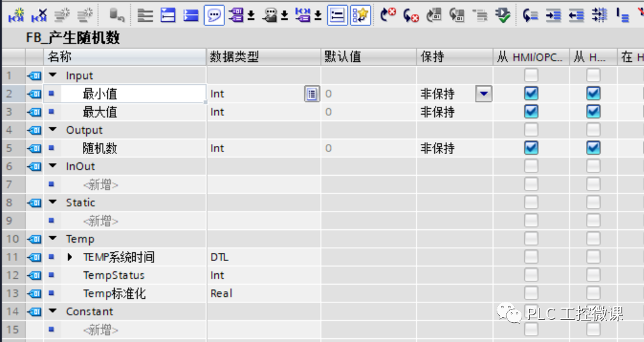The height and width of the screenshot is (342, 644).
Task: Click the greyed-out indented lines icon
Action: 479,15
